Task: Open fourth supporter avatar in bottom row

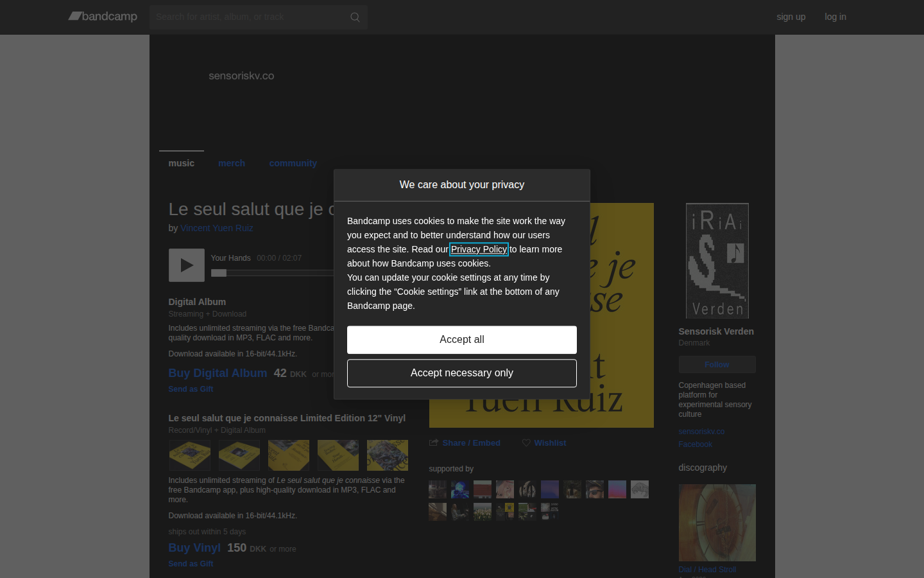Action: [x=505, y=512]
